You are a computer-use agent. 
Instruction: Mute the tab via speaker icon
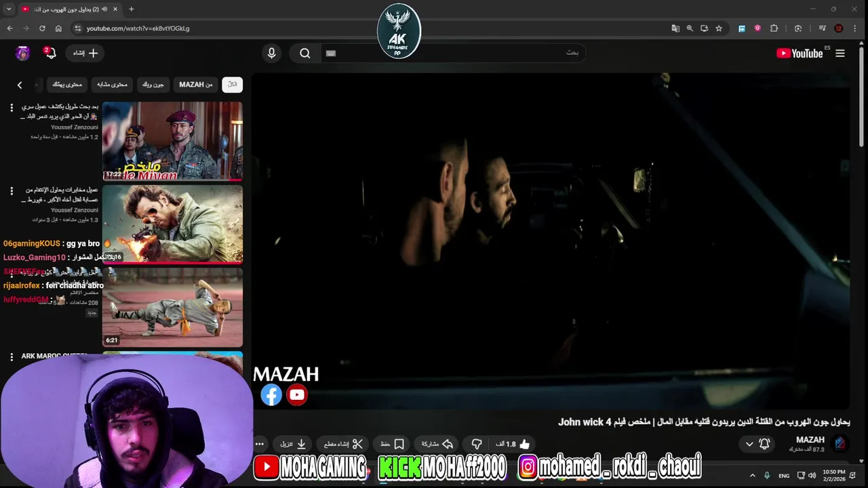tap(104, 9)
